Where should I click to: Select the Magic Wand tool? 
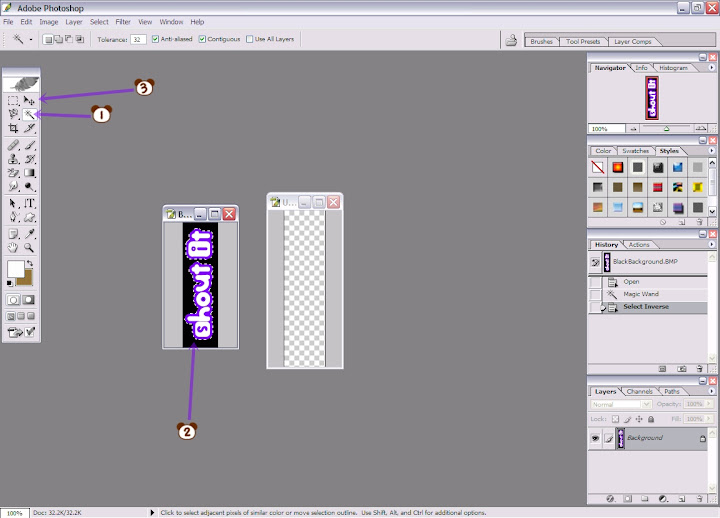pyautogui.click(x=30, y=115)
